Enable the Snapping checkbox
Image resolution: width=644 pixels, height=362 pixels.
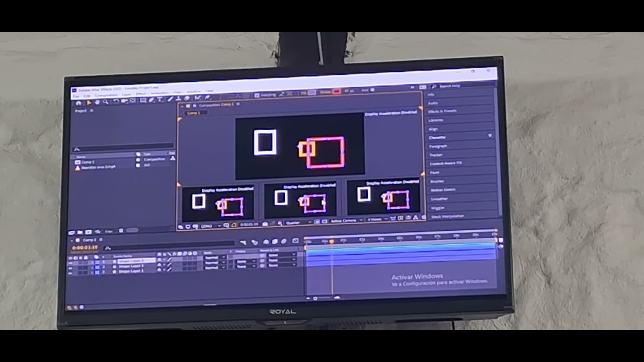tap(257, 95)
